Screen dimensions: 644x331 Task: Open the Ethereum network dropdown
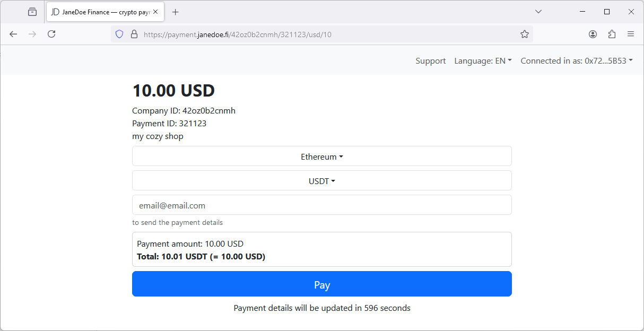coord(322,156)
